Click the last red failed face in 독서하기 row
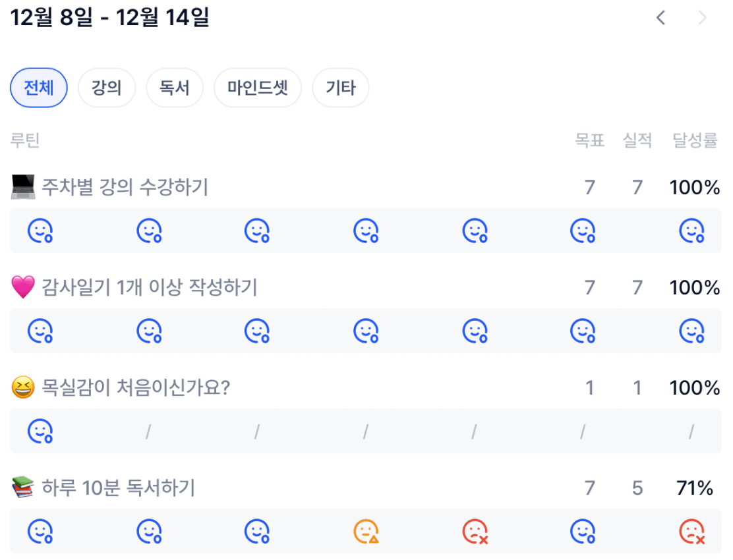Screen dimensions: 733x560 691,531
